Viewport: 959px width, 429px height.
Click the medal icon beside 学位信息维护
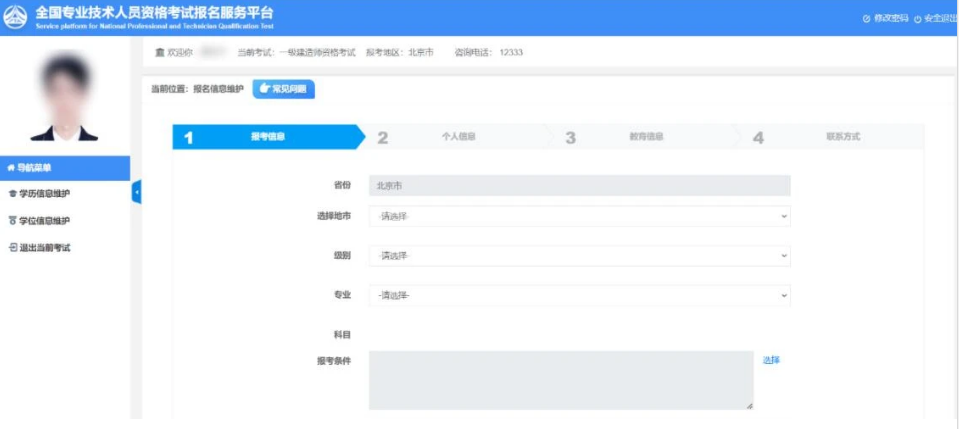click(x=12, y=221)
